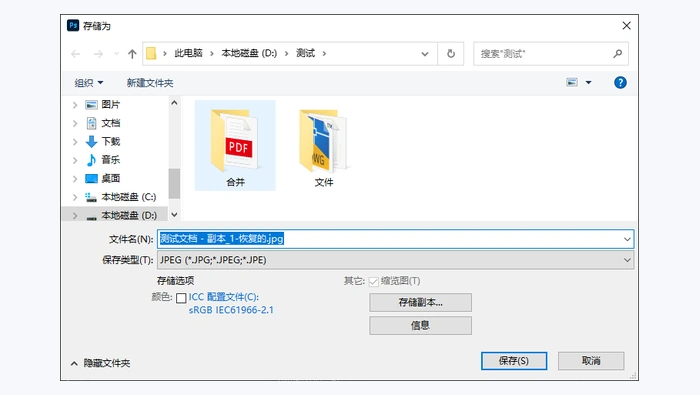Select 文档 in the navigation pane
This screenshot has width=700, height=395.
click(x=111, y=123)
